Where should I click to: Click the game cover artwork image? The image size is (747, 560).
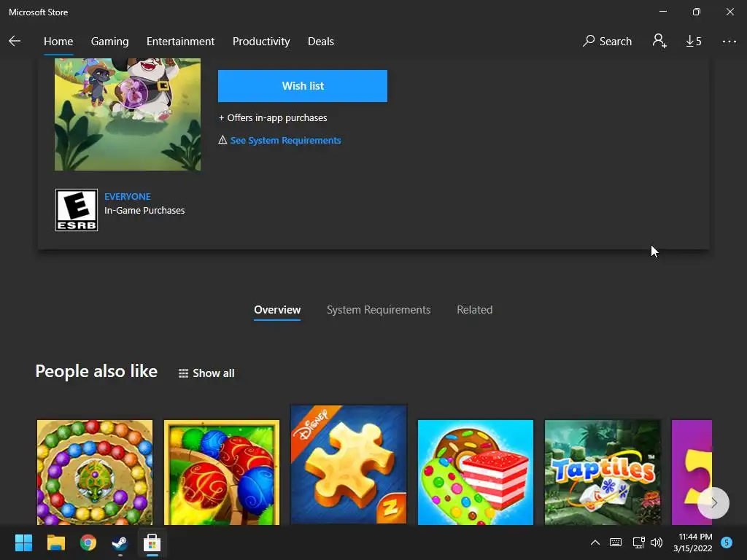(x=128, y=114)
